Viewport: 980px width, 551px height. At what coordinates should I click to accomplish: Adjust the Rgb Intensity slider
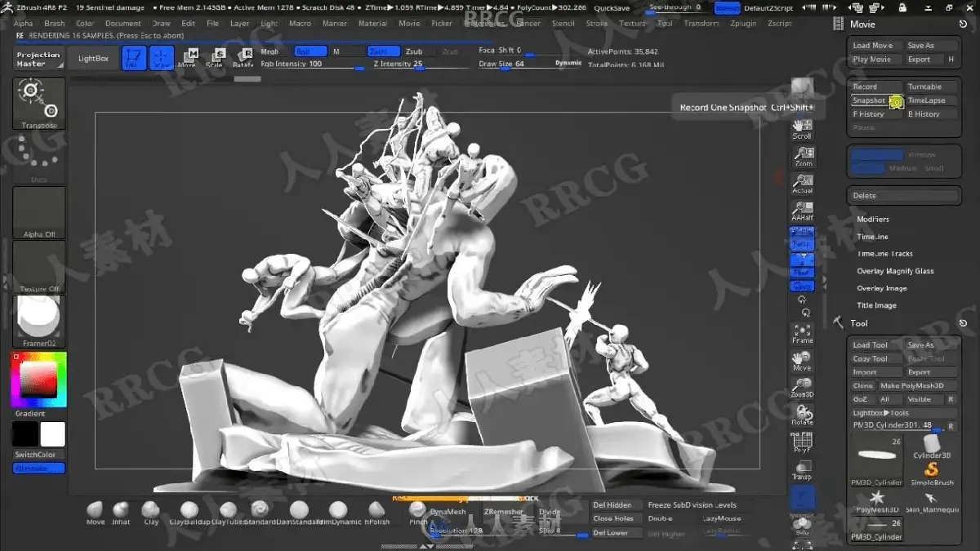pyautogui.click(x=312, y=64)
